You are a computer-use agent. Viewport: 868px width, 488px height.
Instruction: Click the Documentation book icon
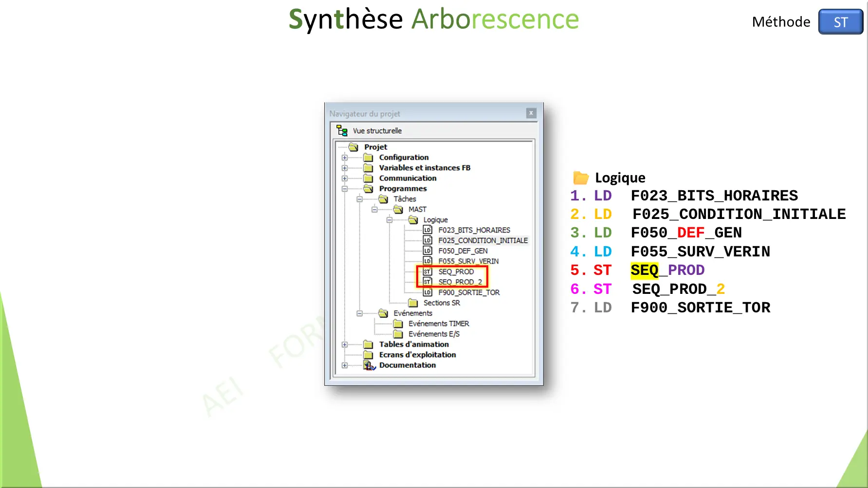pos(369,365)
